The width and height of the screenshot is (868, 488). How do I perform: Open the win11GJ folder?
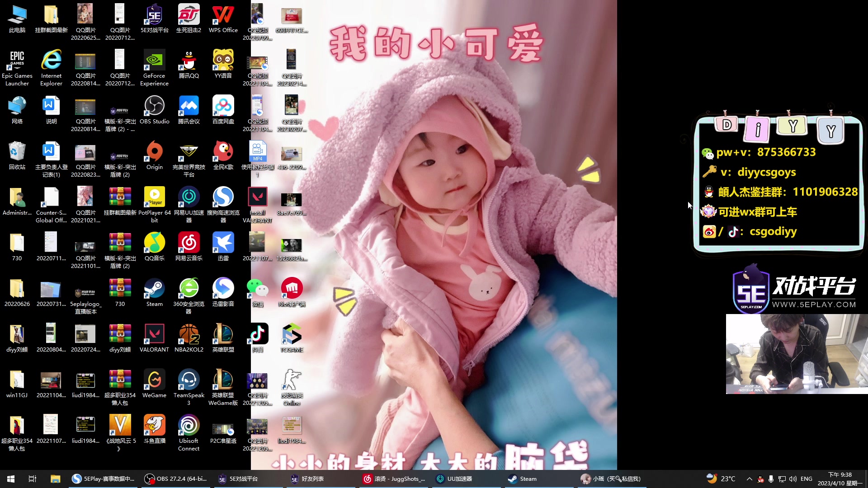[17, 384]
